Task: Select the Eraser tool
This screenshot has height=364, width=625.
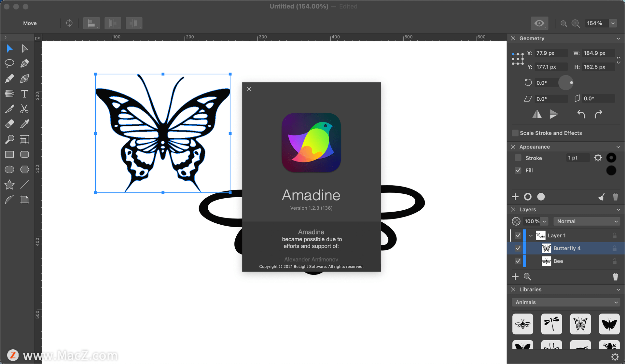Action: click(x=9, y=124)
